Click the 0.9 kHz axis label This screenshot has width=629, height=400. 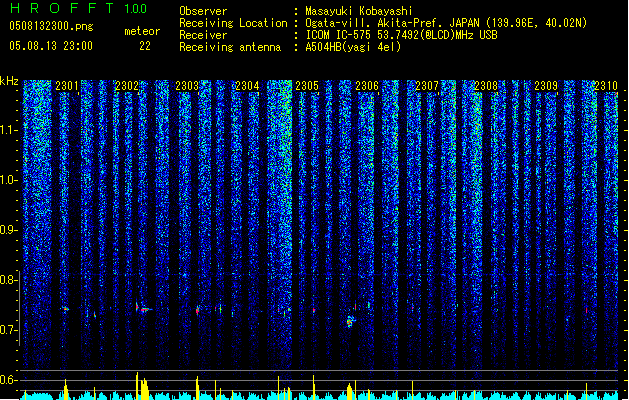pos(9,230)
